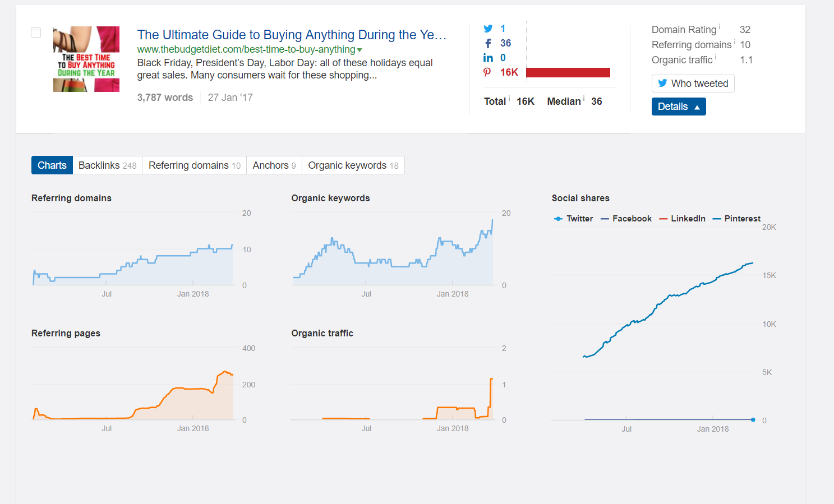Click the Facebook share count icon
The height and width of the screenshot is (504, 834).
(488, 43)
